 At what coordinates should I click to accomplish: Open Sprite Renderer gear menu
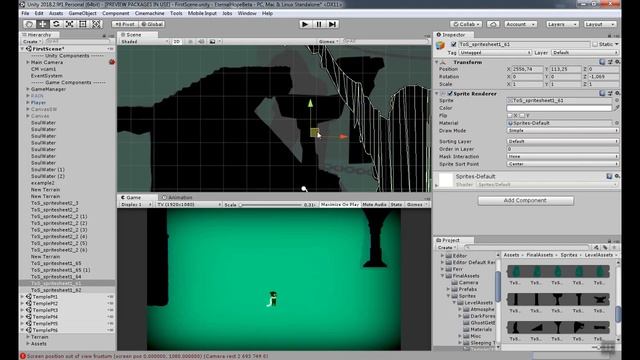tap(617, 93)
